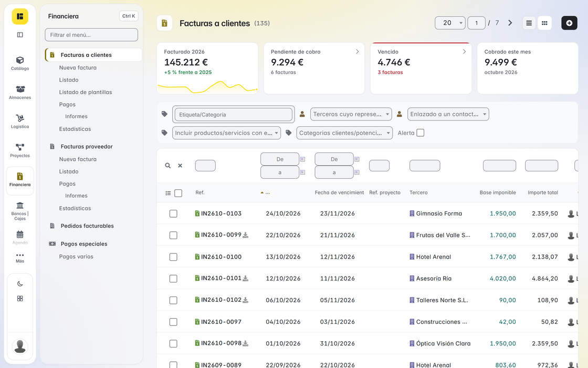Collapse the sidebar panel icon
588x368 pixels.
20,35
